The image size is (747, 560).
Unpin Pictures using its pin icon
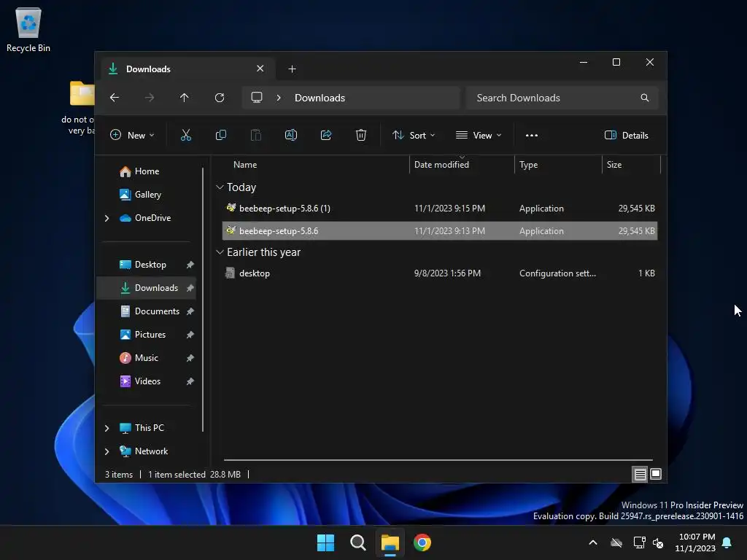(190, 335)
